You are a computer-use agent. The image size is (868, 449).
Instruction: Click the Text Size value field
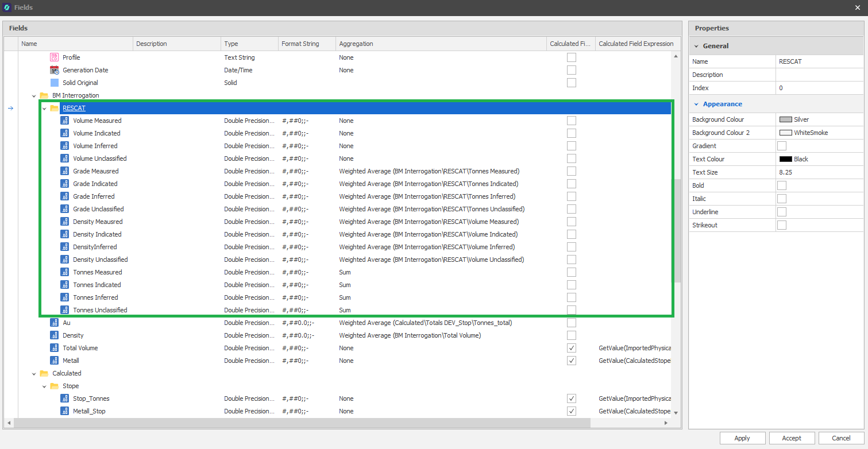[x=819, y=172]
